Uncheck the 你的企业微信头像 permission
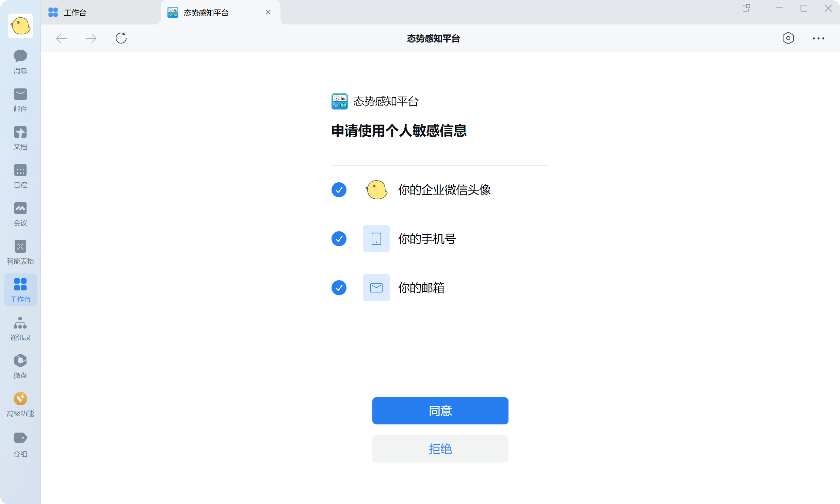 339,189
